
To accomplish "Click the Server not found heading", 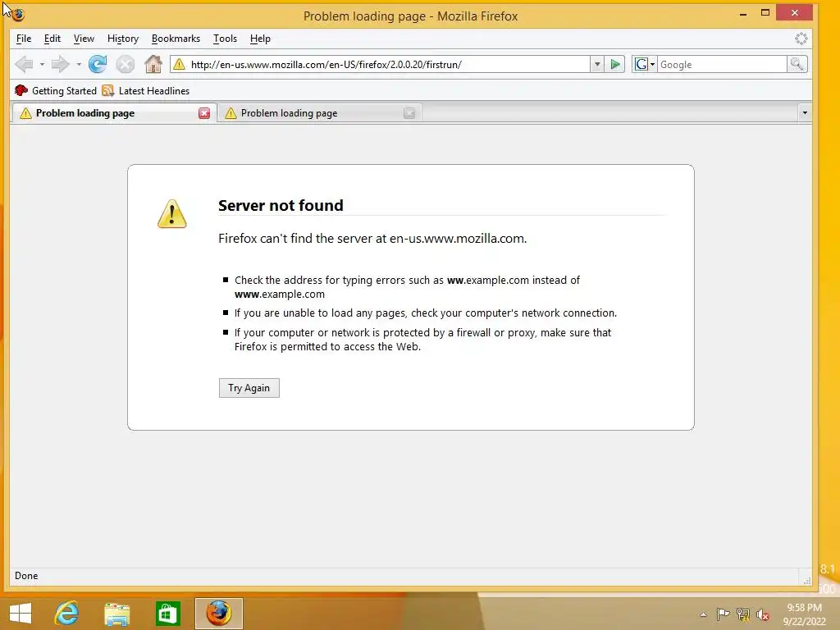I will tap(281, 205).
